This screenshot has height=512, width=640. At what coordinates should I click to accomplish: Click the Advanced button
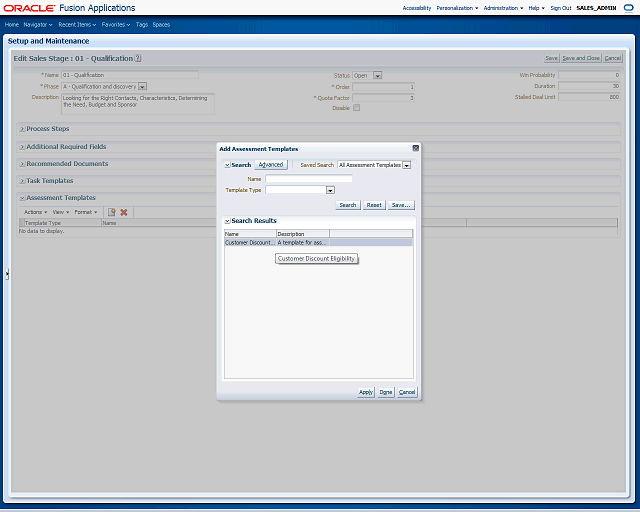[x=271, y=165]
